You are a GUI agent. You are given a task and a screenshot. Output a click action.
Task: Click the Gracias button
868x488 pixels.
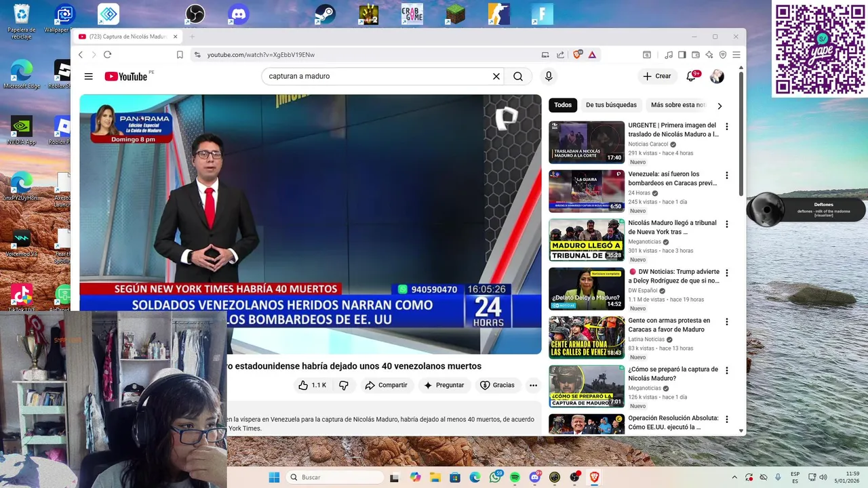[x=497, y=385]
